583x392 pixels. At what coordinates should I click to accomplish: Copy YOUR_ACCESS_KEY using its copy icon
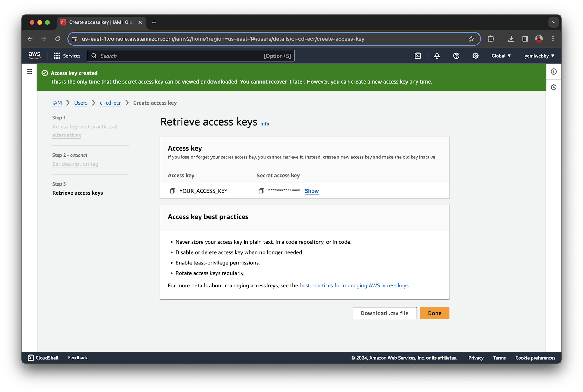pos(172,191)
